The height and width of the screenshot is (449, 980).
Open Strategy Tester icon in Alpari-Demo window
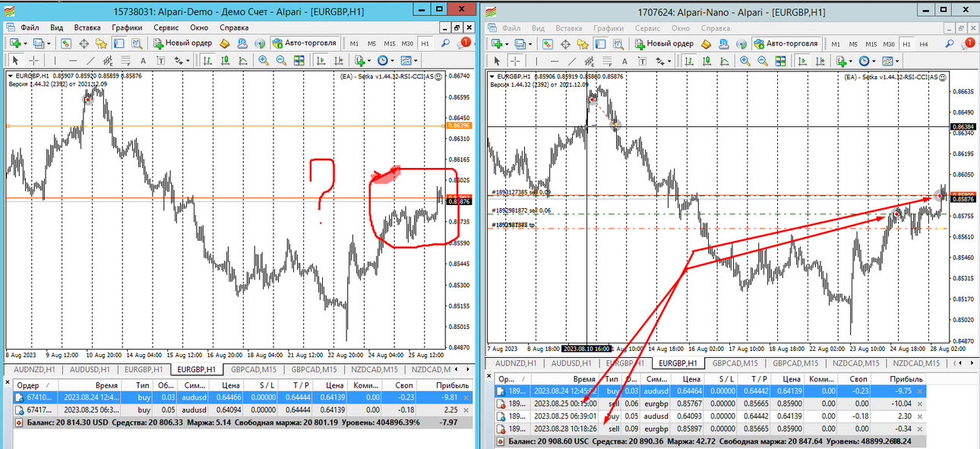(x=137, y=43)
